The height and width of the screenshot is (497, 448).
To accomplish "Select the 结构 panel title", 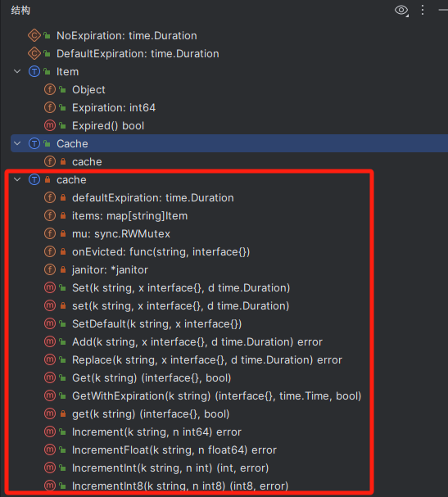I will click(20, 11).
